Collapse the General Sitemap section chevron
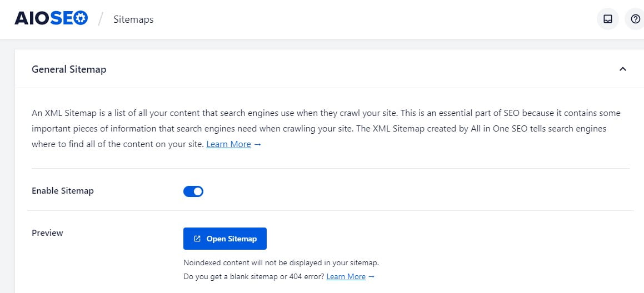 pyautogui.click(x=623, y=69)
